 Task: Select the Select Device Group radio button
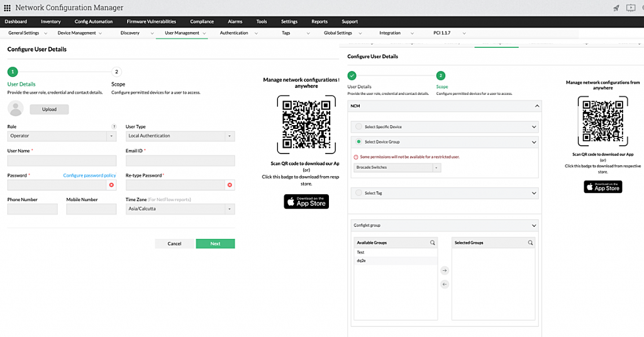tap(359, 142)
